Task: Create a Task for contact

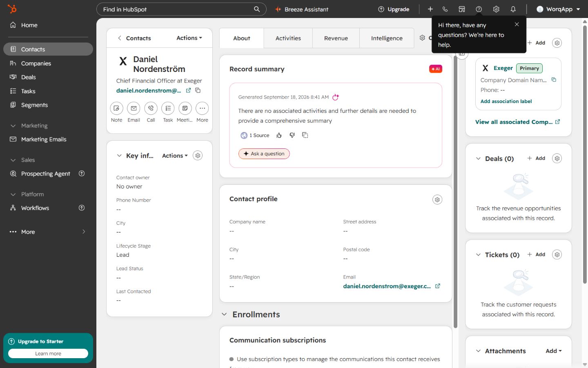Action: coord(168,108)
